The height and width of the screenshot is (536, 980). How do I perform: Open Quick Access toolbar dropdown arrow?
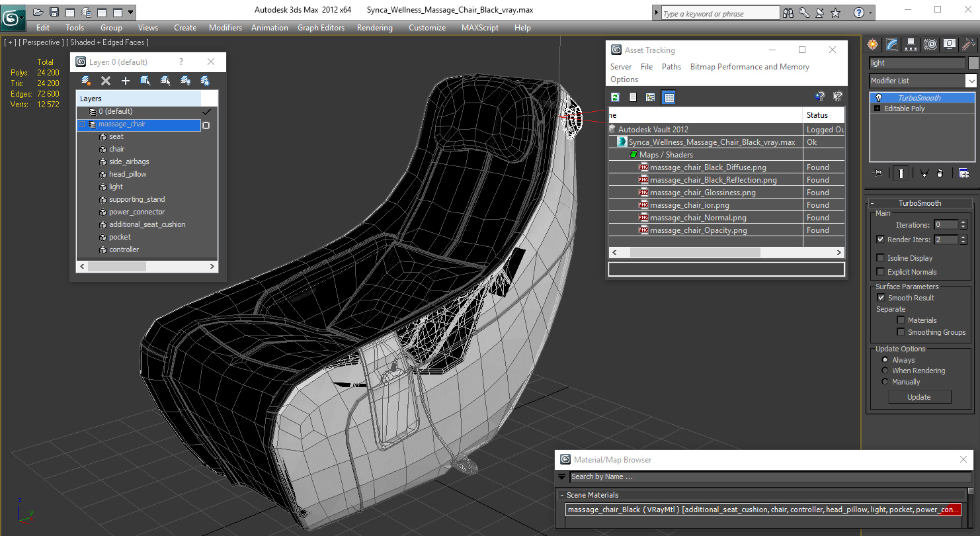130,12
